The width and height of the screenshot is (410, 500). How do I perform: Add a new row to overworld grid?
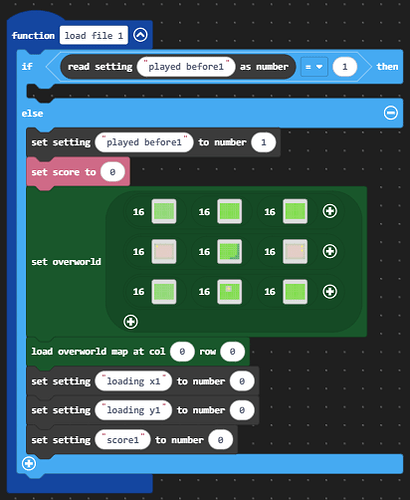(x=130, y=322)
